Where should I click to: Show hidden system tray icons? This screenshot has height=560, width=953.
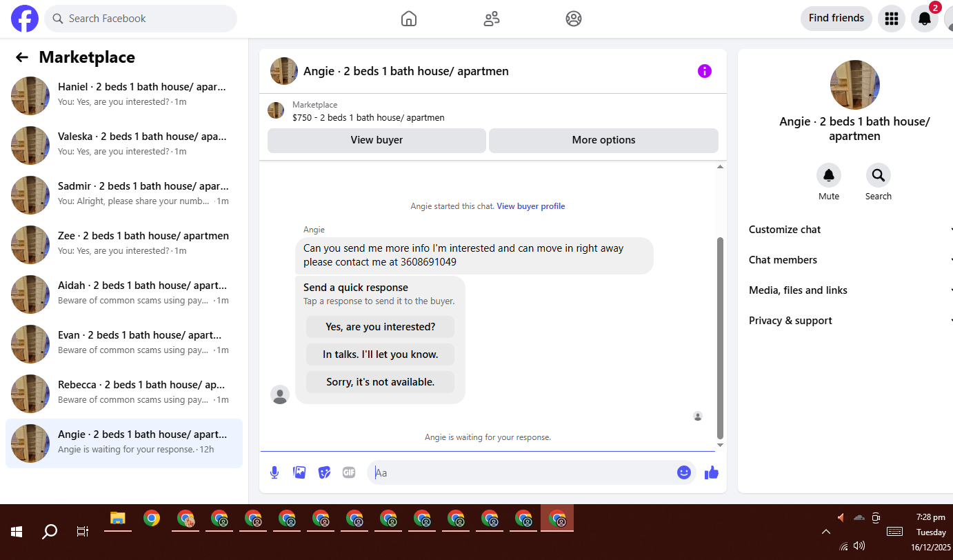tap(825, 532)
